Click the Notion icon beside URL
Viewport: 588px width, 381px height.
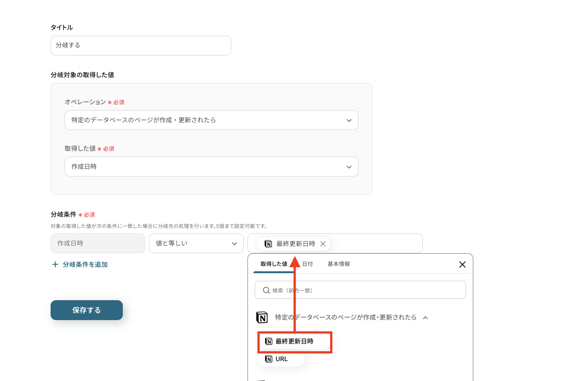269,359
